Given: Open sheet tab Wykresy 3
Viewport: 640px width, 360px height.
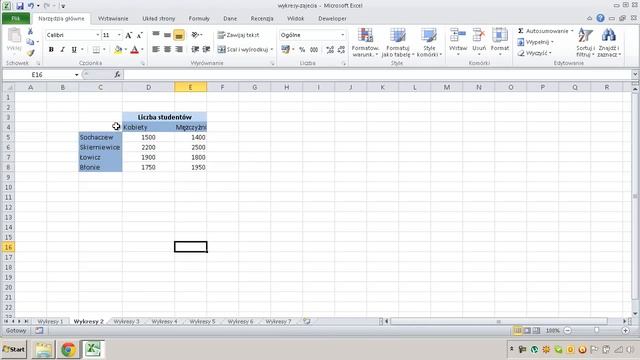Looking at the screenshot, I should 127,322.
